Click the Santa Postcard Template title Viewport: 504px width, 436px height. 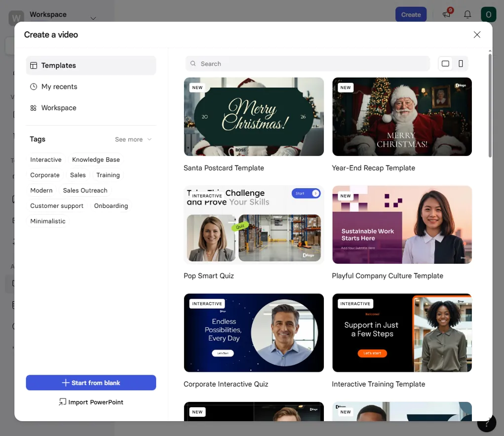point(224,168)
